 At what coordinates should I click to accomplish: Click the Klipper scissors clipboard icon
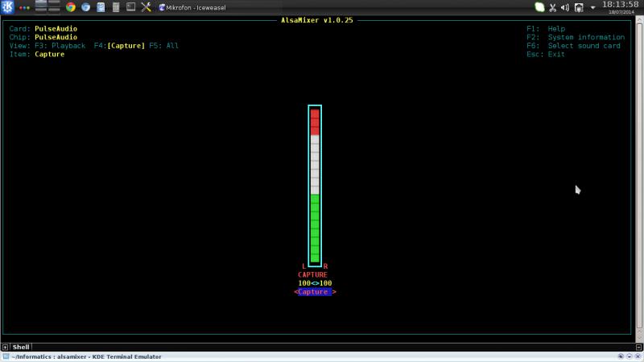click(x=552, y=7)
